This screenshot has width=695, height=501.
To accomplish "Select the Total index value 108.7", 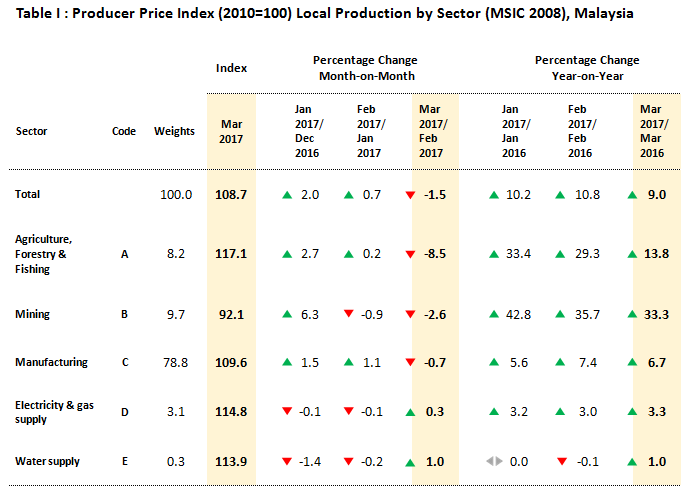I will (x=231, y=194).
